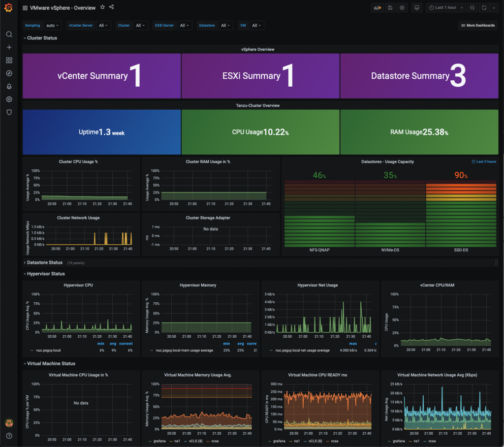Open the Configuration gear in sidebar
The width and height of the screenshot is (504, 447).
[x=9, y=99]
